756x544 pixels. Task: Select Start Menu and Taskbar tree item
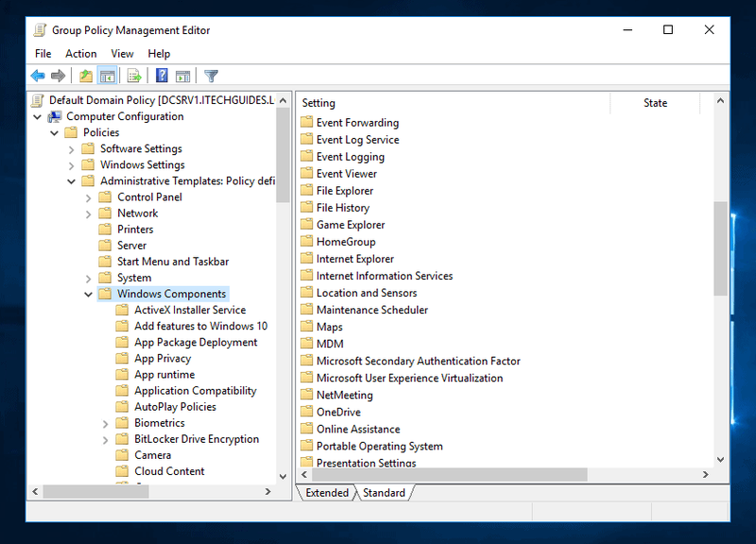[173, 262]
